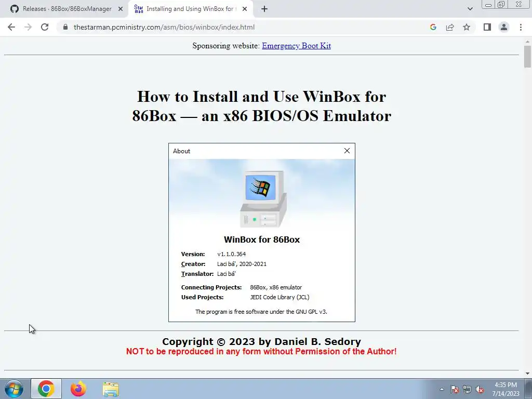Click the Starman favicon on active tab

tap(138, 9)
